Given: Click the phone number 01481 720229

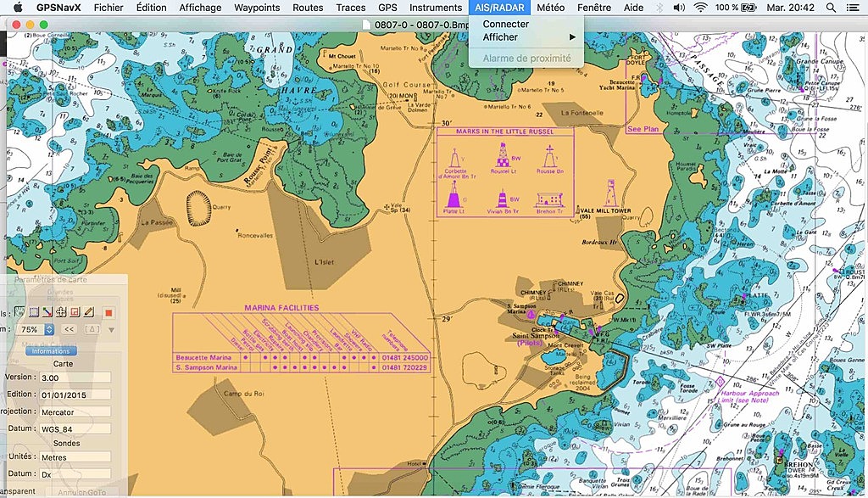Looking at the screenshot, I should coord(404,367).
